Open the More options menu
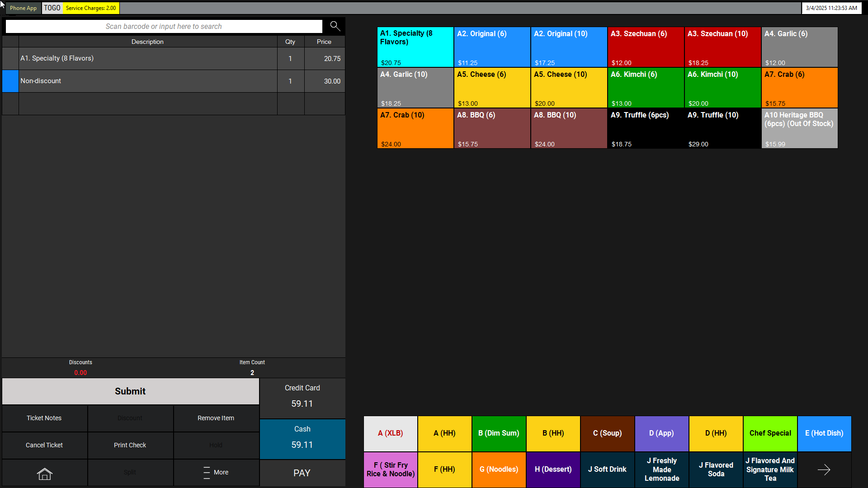This screenshot has width=868, height=488. point(216,473)
